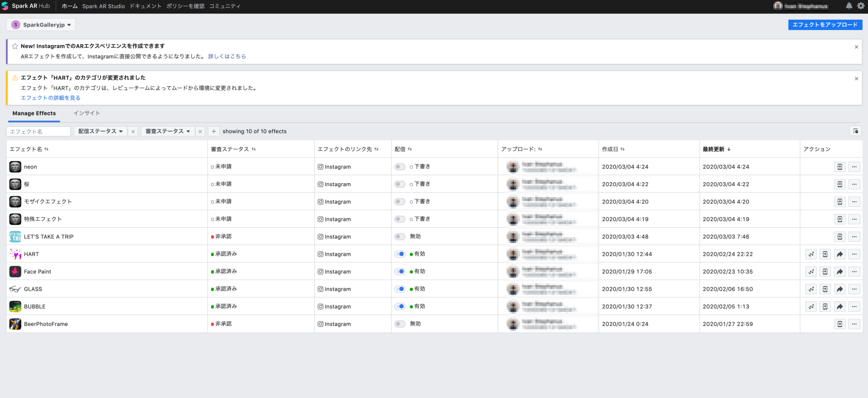Toggle delivery switch for neon

click(400, 167)
